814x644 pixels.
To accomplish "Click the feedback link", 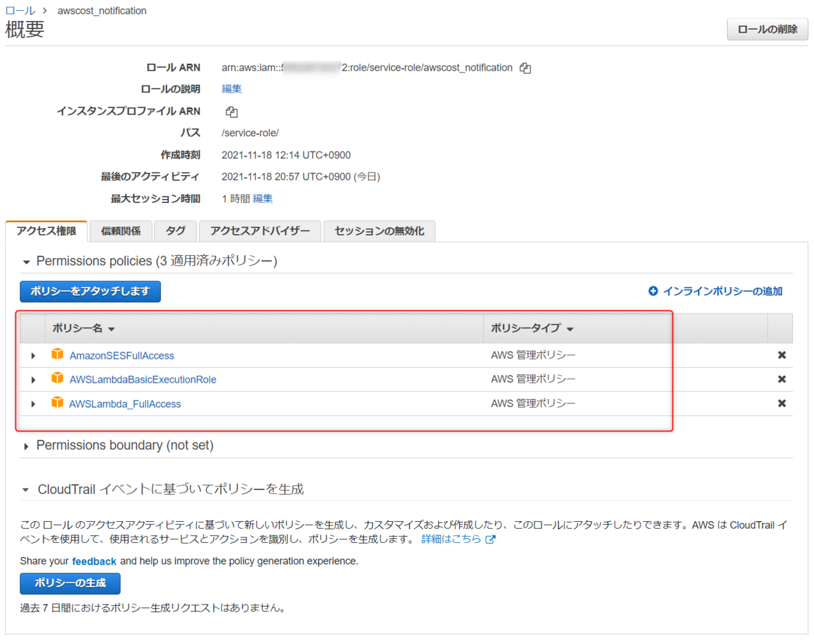I will pyautogui.click(x=94, y=561).
